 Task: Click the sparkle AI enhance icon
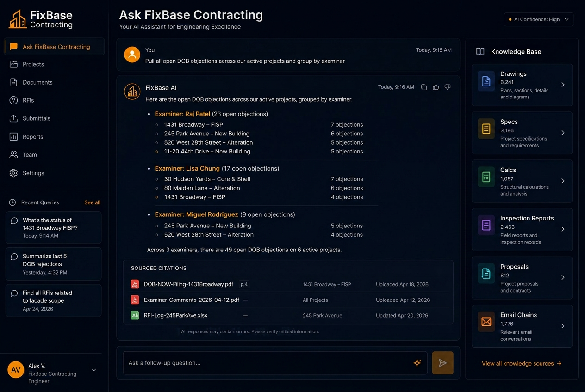tap(417, 363)
